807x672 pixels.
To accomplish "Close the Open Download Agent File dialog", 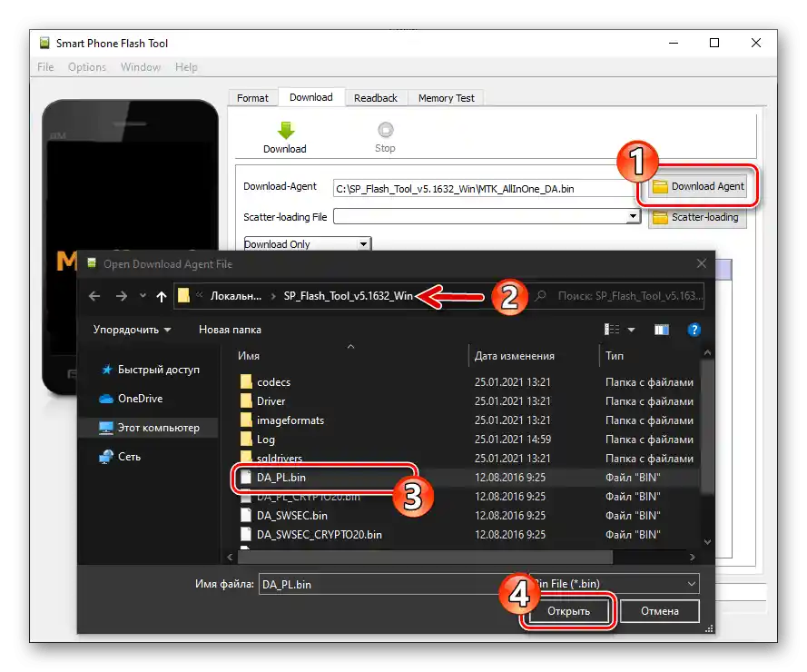I will tap(701, 263).
